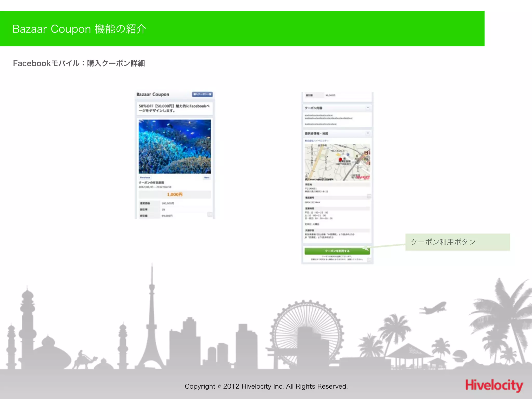Click the slide heading Bazaar Coupon 機能の紹介
The width and height of the screenshot is (532, 399).
coord(79,29)
